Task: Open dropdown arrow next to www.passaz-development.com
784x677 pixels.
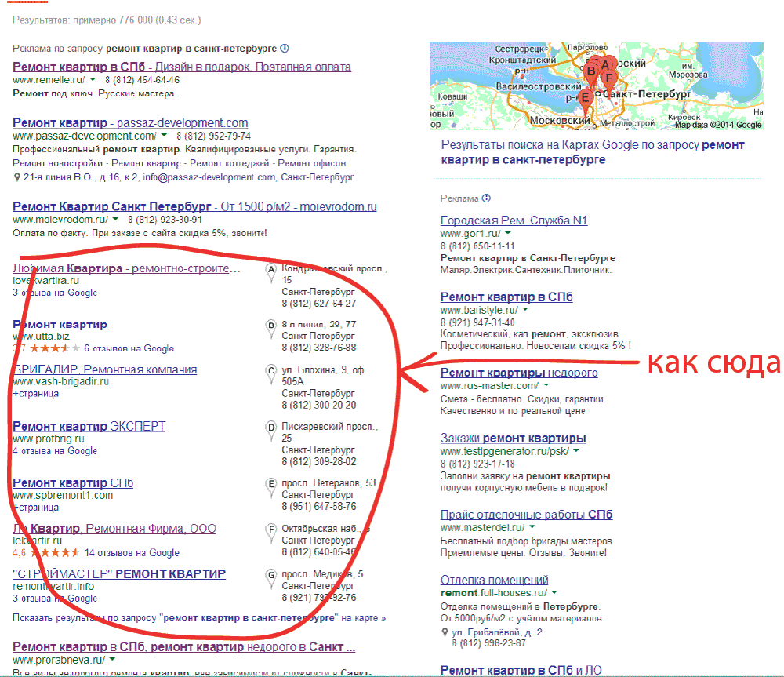Action: click(164, 136)
